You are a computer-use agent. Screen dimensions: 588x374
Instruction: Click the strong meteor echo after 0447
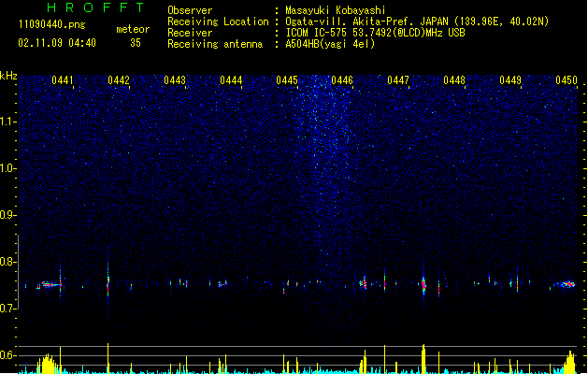pos(423,285)
